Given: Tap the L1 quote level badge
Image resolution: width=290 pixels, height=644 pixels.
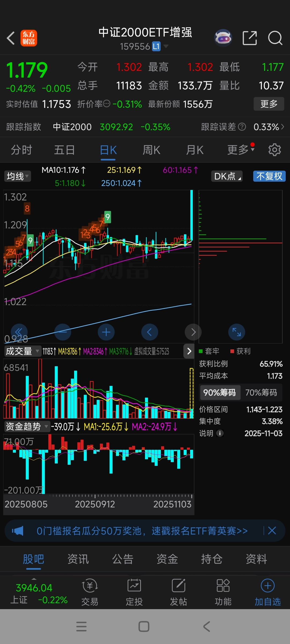Looking at the screenshot, I should 156,46.
